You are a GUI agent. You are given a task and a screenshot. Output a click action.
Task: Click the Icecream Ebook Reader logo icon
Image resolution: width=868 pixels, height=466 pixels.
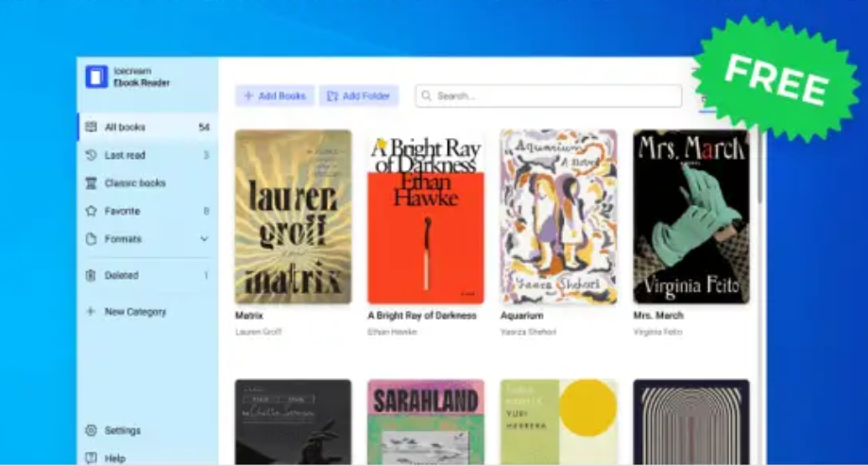pyautogui.click(x=96, y=77)
